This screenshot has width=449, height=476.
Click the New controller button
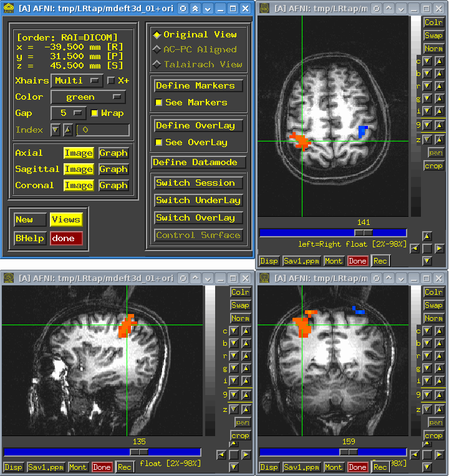(x=30, y=220)
